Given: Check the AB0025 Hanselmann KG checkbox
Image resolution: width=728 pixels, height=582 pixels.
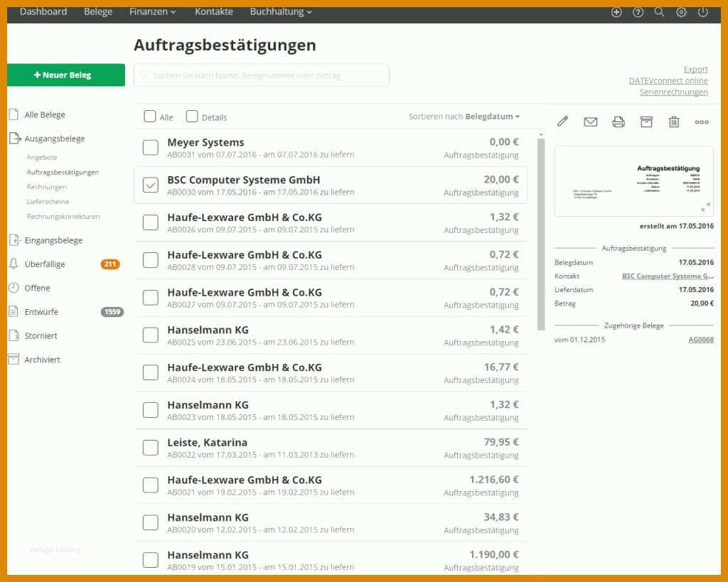Looking at the screenshot, I should coord(151,335).
